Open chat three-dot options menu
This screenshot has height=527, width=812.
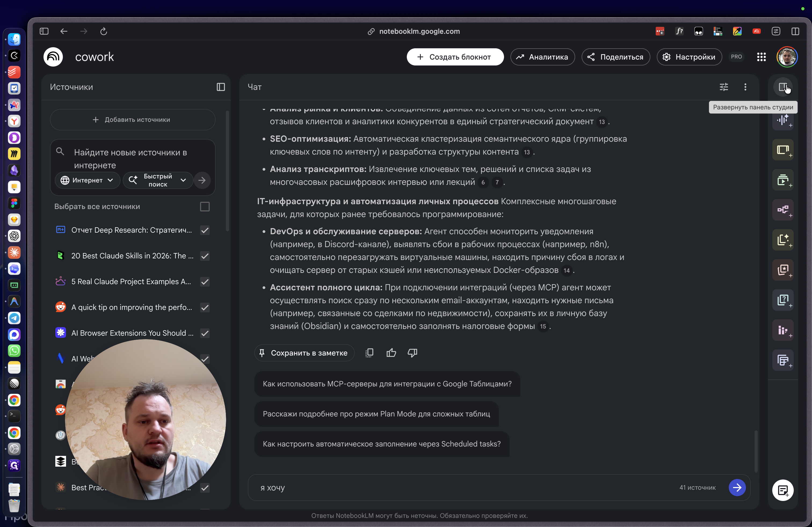pos(745,87)
